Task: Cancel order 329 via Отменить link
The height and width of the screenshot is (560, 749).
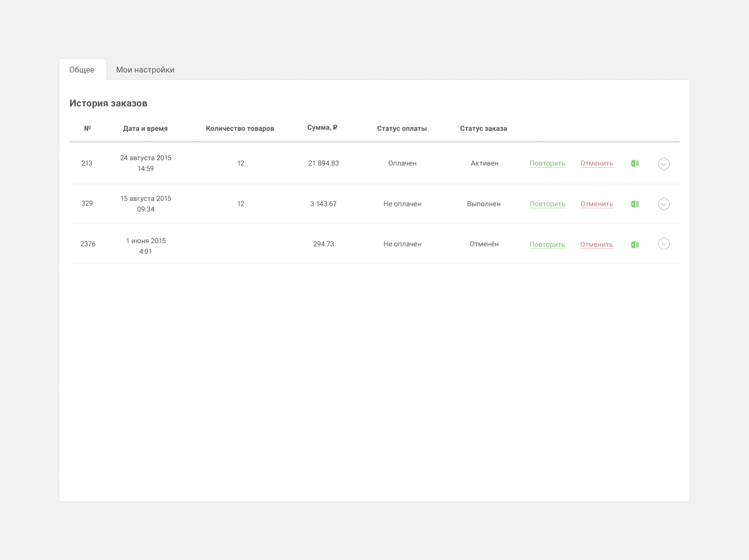Action: tap(597, 204)
